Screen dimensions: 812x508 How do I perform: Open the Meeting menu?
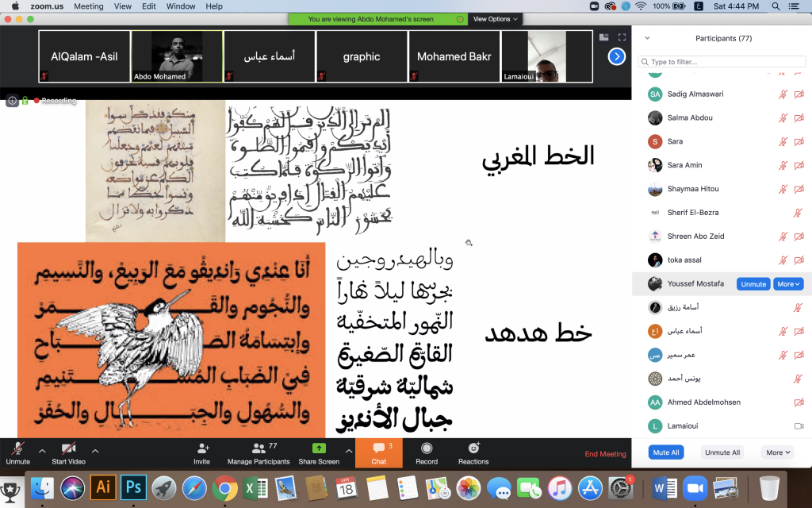(x=89, y=6)
